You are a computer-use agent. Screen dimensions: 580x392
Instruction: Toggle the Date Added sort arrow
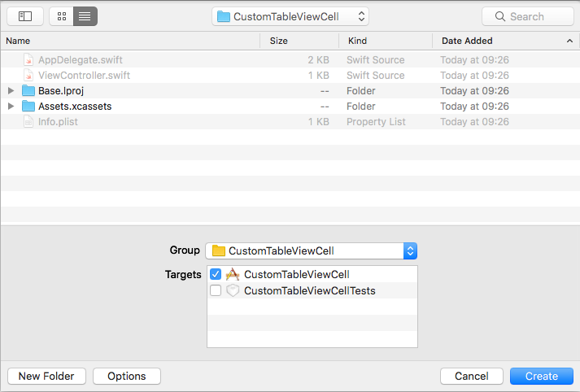569,41
